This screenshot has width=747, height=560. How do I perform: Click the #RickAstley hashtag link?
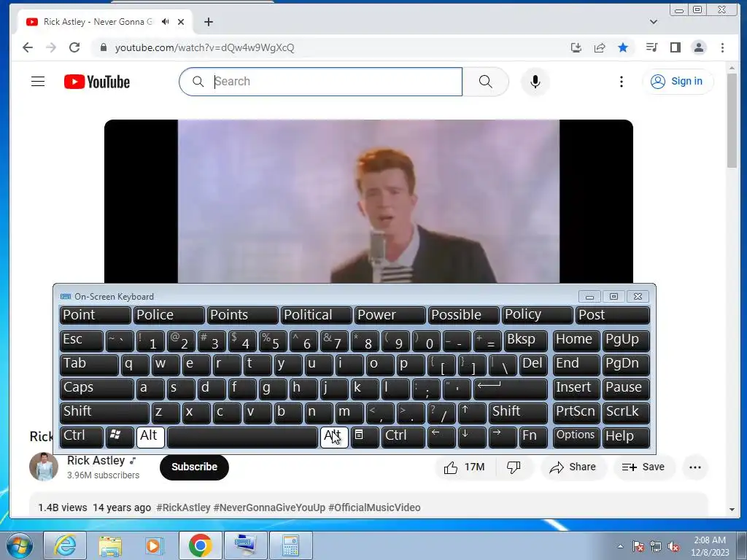183,507
